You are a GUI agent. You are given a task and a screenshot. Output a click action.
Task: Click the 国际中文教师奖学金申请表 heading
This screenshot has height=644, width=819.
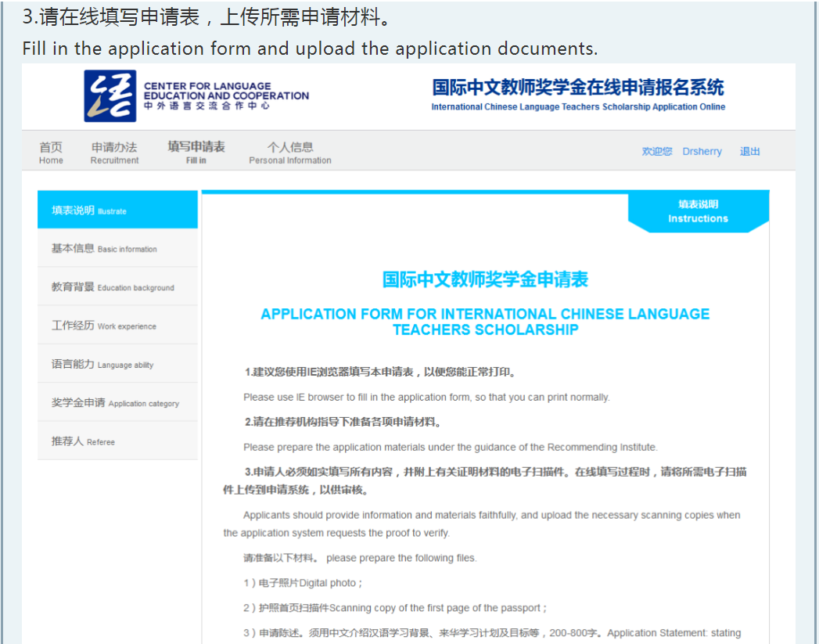click(x=485, y=279)
